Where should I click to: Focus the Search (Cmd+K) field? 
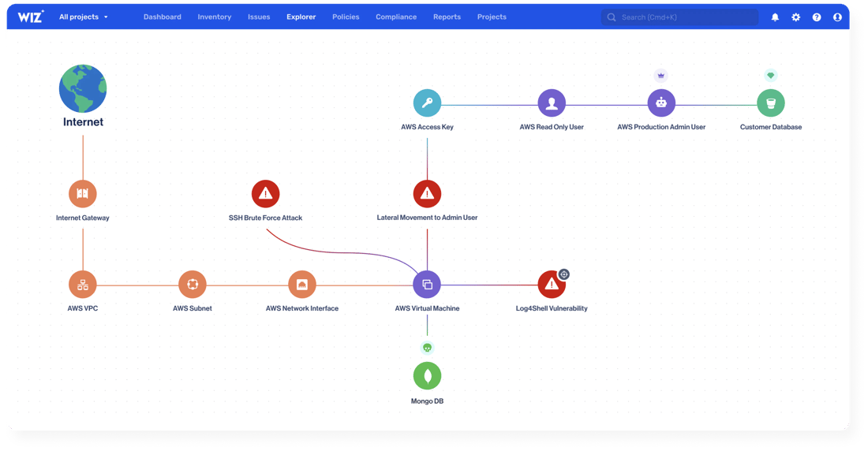tap(679, 17)
